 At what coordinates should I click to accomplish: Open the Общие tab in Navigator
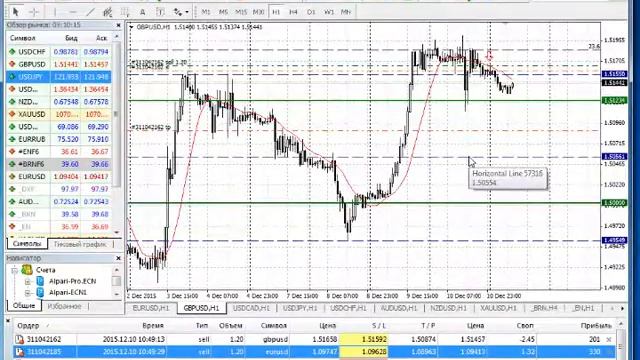click(x=24, y=305)
